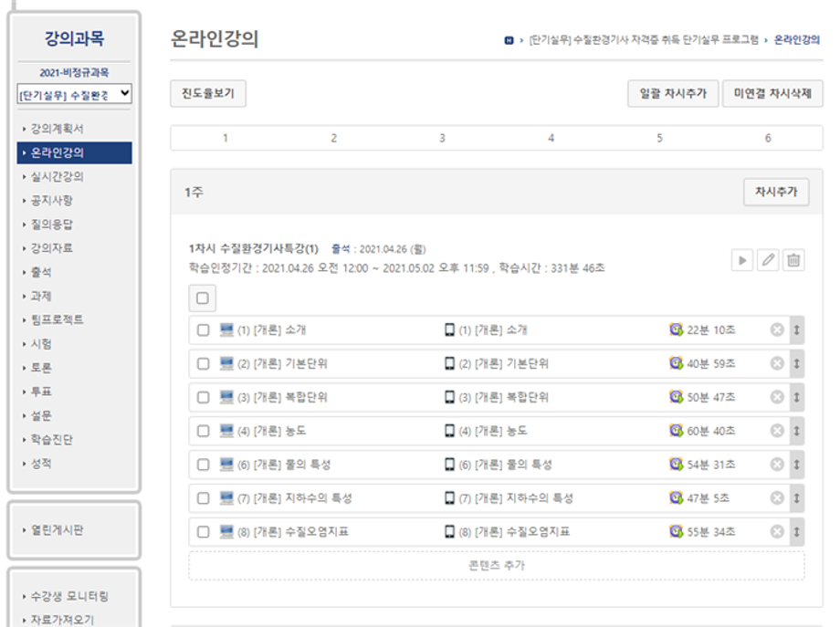Click the X icon on 수질오염지표 row
The width and height of the screenshot is (840, 627).
coord(777,532)
